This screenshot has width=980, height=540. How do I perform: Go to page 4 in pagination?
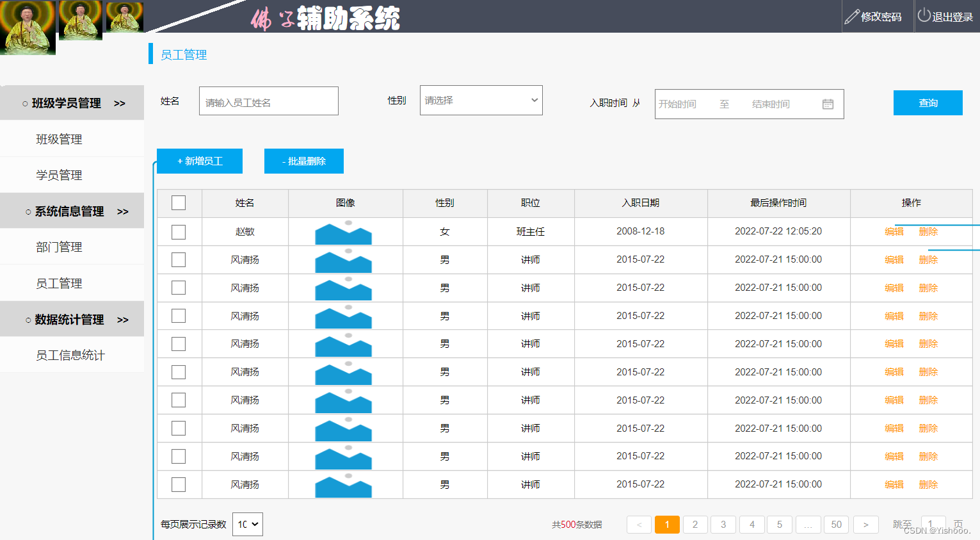[x=752, y=524]
